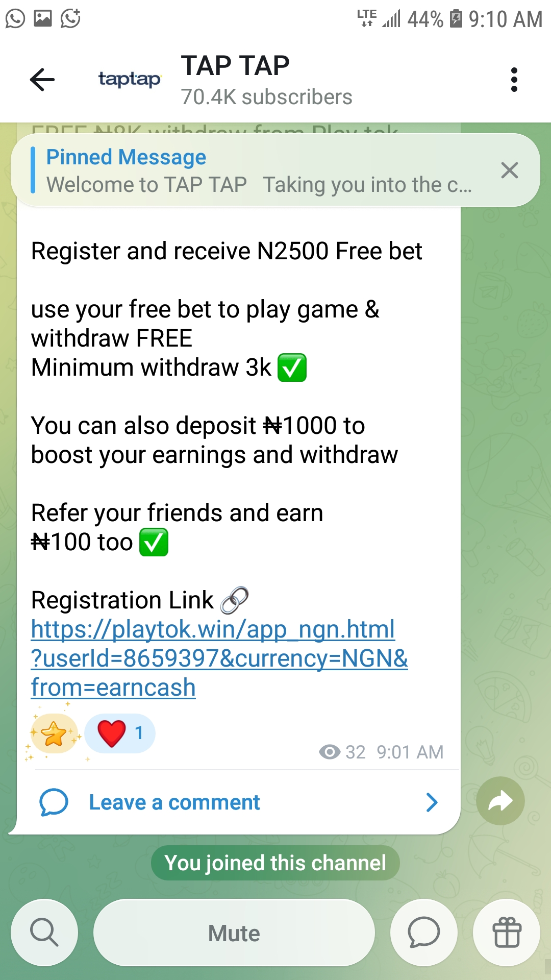551x980 pixels.
Task: Tap the 70.4K subscribers text
Action: [x=266, y=97]
